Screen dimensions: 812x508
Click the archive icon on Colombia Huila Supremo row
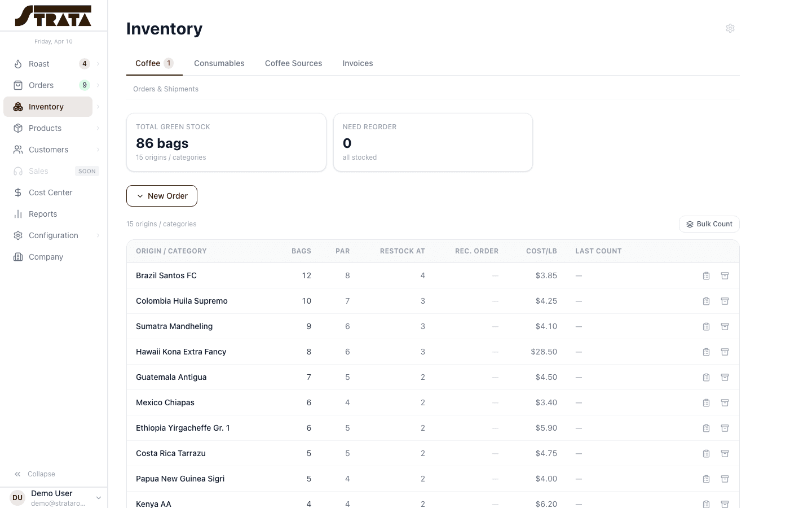point(725,301)
